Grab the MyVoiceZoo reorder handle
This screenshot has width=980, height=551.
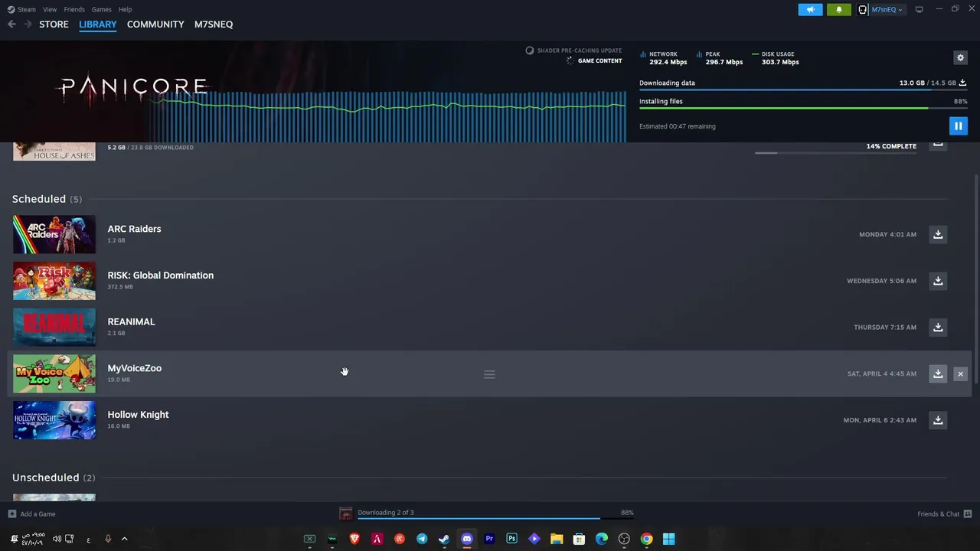point(489,374)
